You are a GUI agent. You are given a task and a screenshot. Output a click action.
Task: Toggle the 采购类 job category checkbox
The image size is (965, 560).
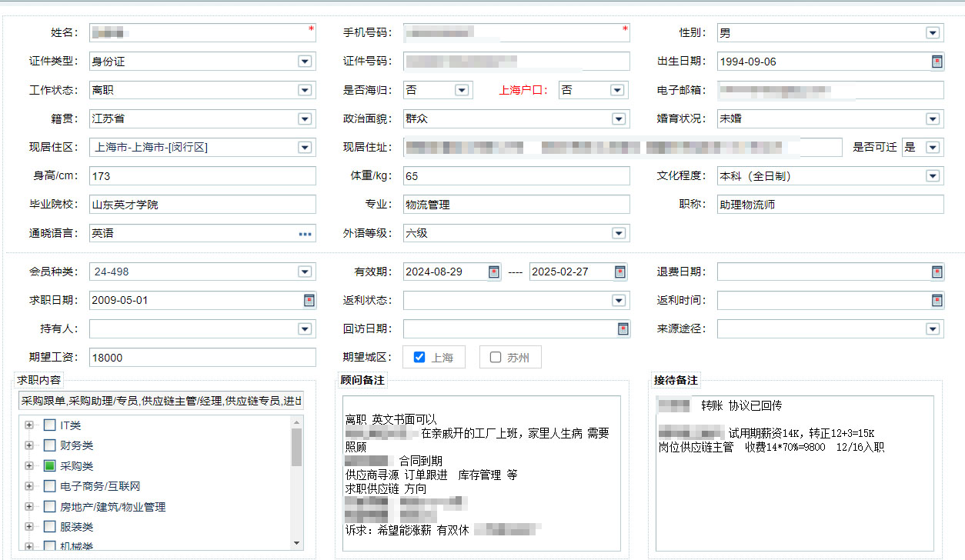49,465
